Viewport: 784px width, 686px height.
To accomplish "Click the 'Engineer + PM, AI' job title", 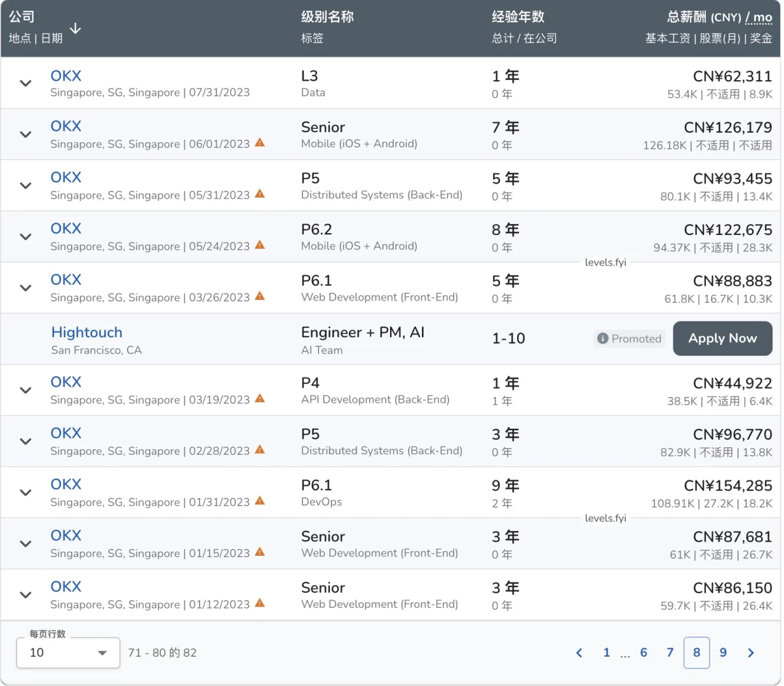I will 363,332.
